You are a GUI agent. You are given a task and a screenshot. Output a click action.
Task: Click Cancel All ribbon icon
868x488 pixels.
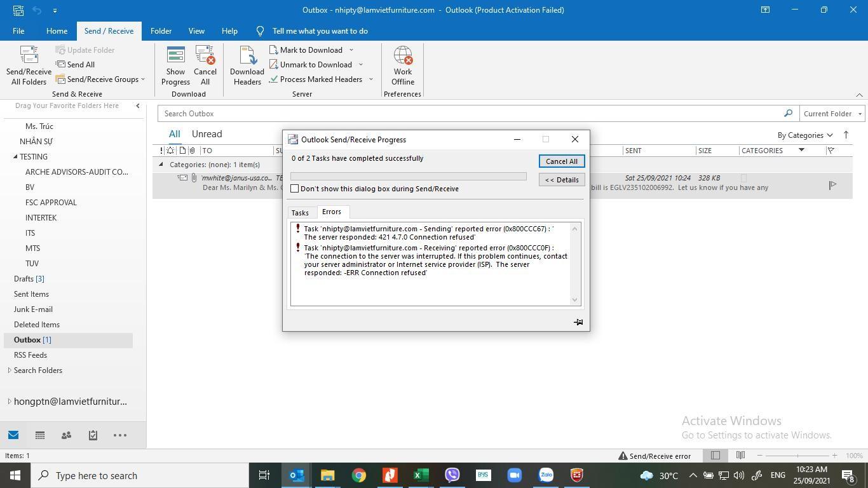[205, 56]
